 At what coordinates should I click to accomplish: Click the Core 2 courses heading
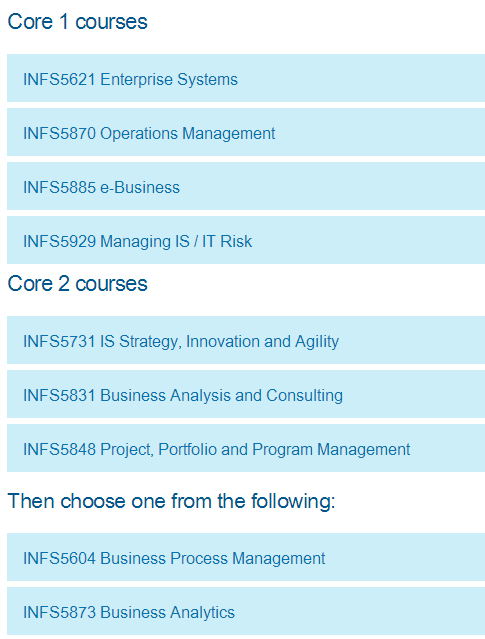click(77, 283)
